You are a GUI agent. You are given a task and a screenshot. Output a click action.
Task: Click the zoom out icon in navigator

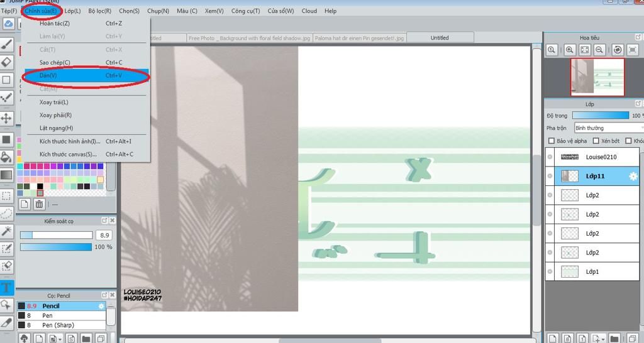click(x=599, y=50)
